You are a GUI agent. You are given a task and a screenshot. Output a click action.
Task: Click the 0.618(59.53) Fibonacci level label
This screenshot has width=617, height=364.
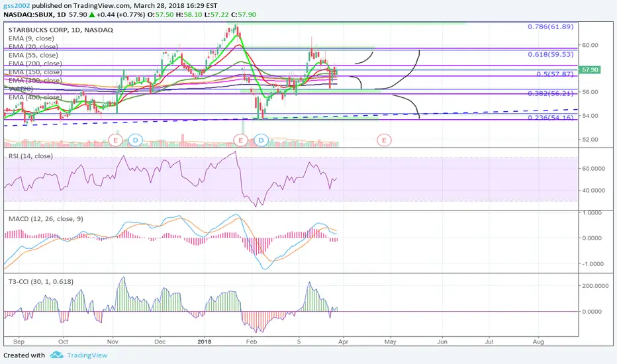tap(551, 55)
